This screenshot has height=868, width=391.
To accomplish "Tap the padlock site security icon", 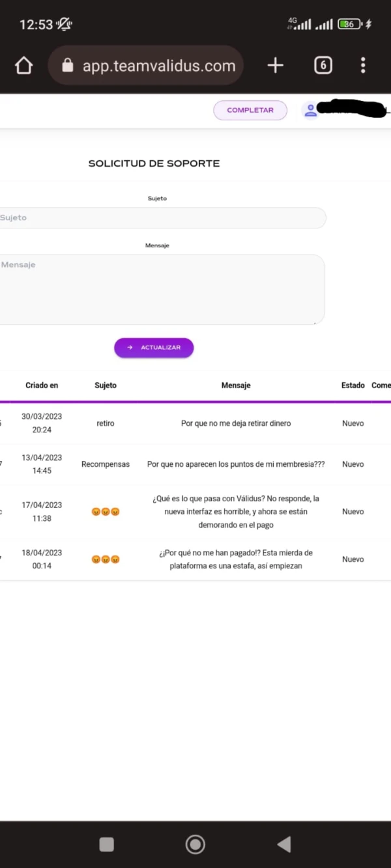I will (x=67, y=65).
